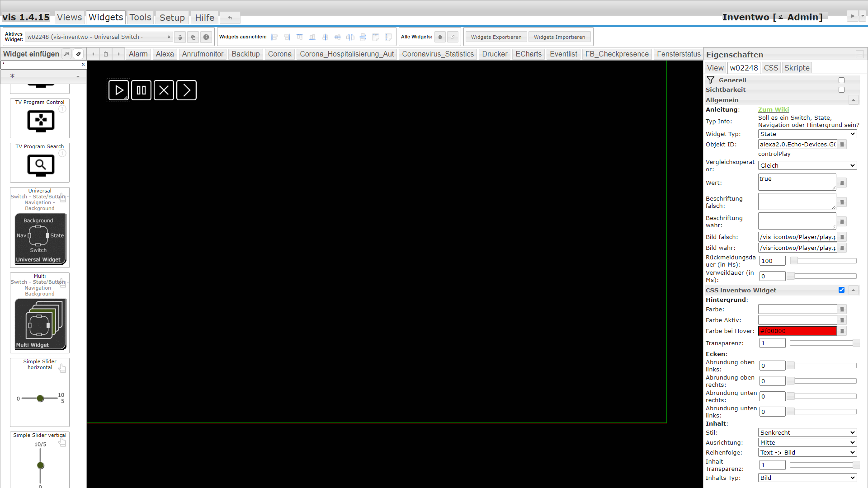This screenshot has width=868, height=488.
Task: Open widget info icon
Action: [206, 37]
